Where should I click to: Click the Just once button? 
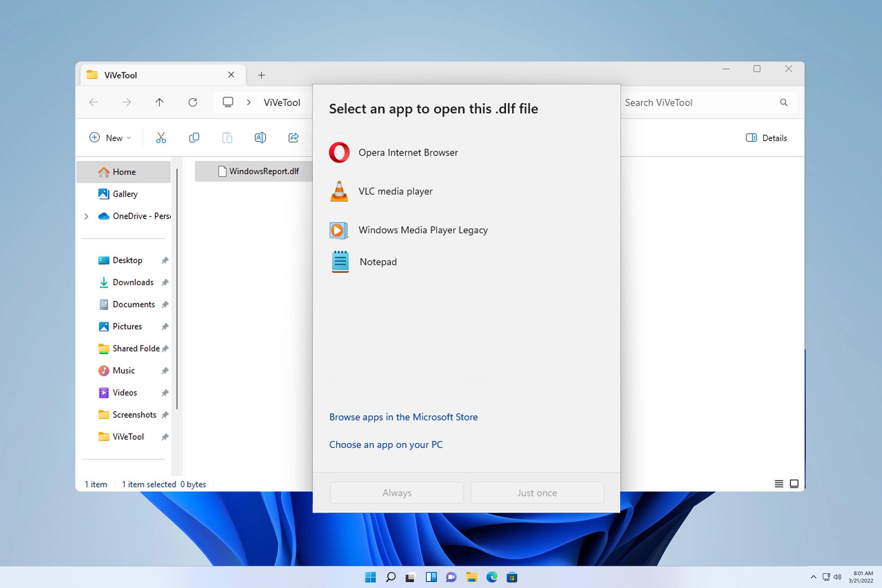(537, 493)
